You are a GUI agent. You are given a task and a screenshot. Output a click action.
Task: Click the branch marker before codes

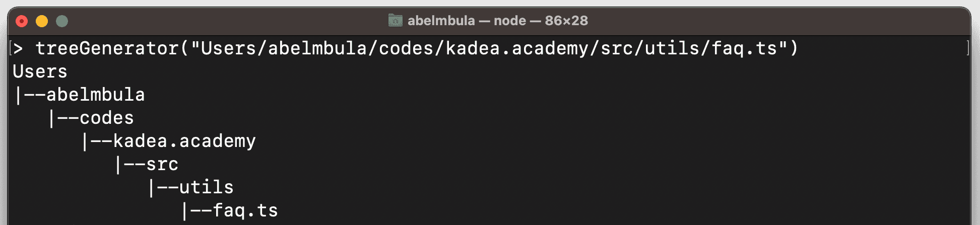(x=63, y=118)
